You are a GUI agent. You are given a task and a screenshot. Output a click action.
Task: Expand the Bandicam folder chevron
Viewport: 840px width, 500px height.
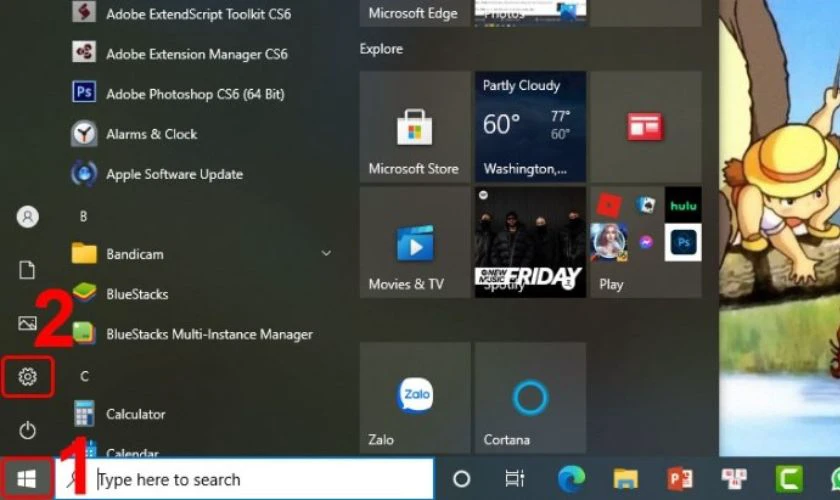tap(326, 253)
